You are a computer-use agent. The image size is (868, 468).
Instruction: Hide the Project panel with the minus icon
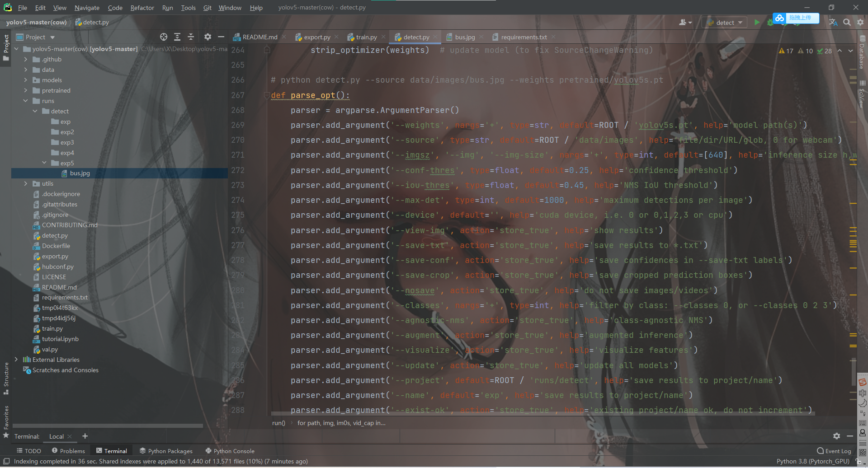point(221,37)
